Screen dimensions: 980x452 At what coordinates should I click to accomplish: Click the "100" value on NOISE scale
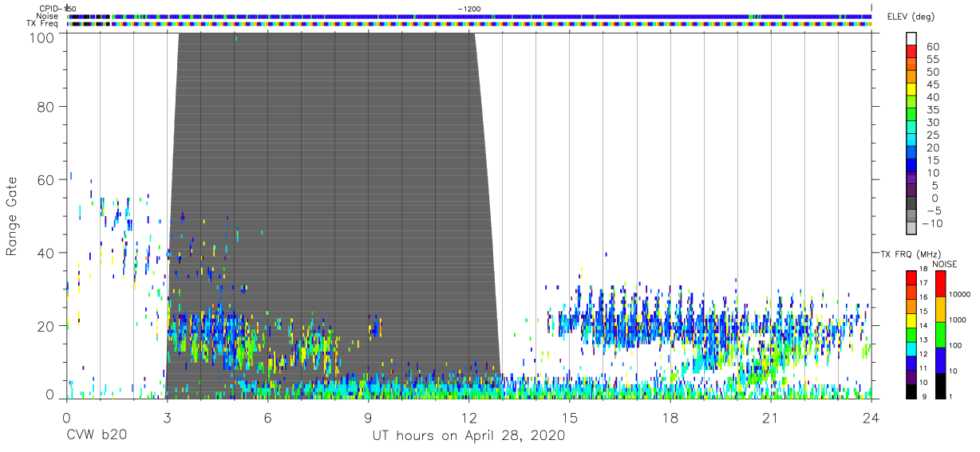[955, 345]
